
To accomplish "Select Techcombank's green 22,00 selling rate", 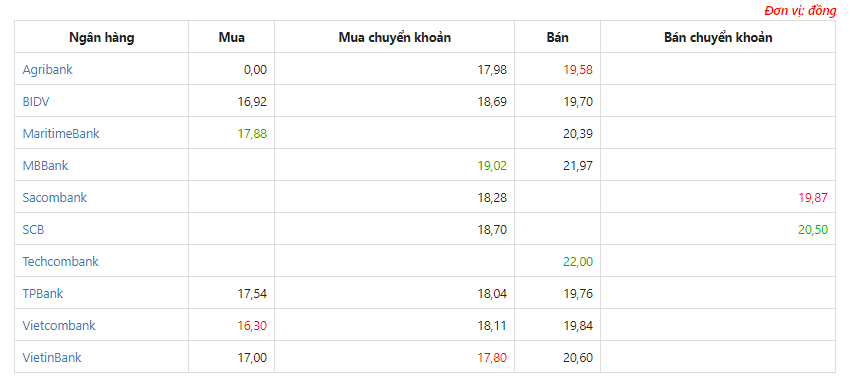I will [578, 261].
